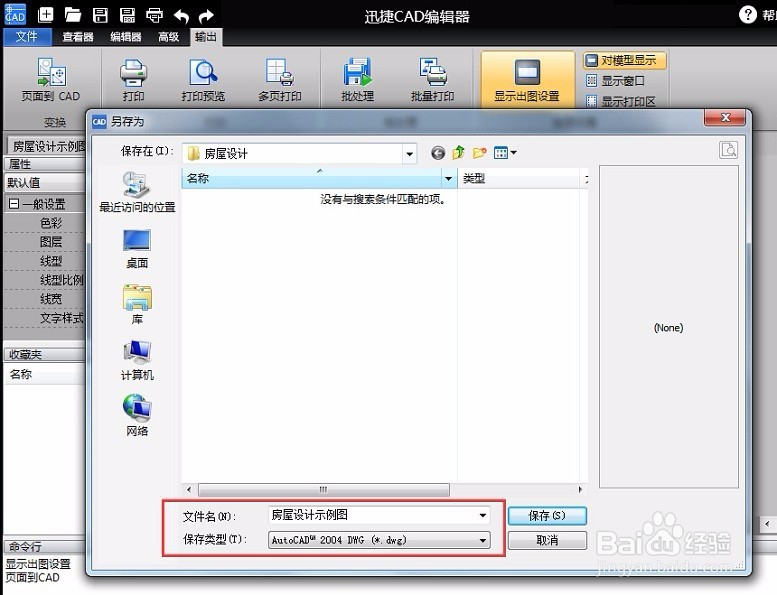Click the preview toggle icon at dialog top right
Viewport: 777px width, 595px height.
coord(728,150)
